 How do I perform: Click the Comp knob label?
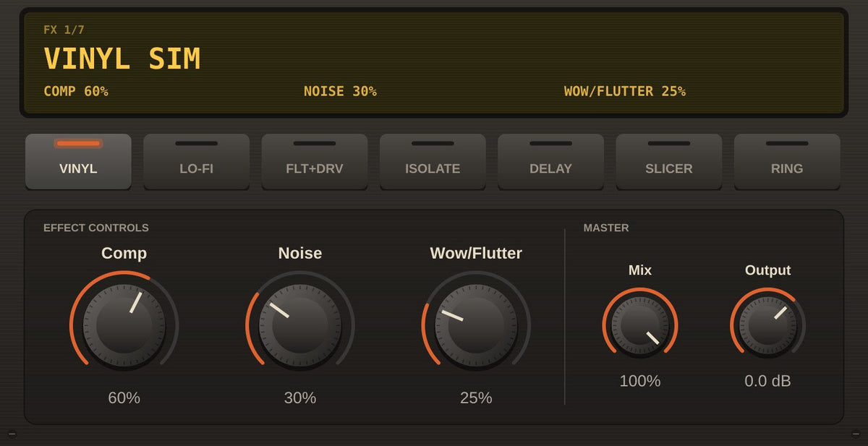pos(124,253)
